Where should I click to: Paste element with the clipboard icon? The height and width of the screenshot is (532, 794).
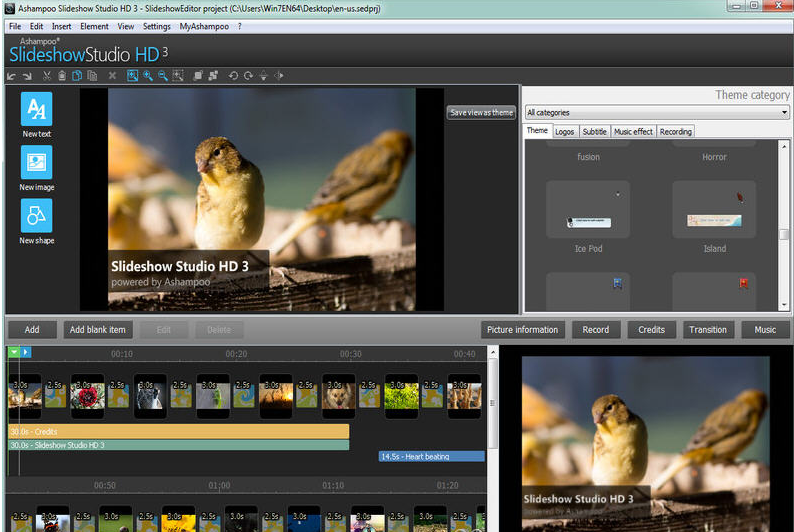[x=92, y=76]
